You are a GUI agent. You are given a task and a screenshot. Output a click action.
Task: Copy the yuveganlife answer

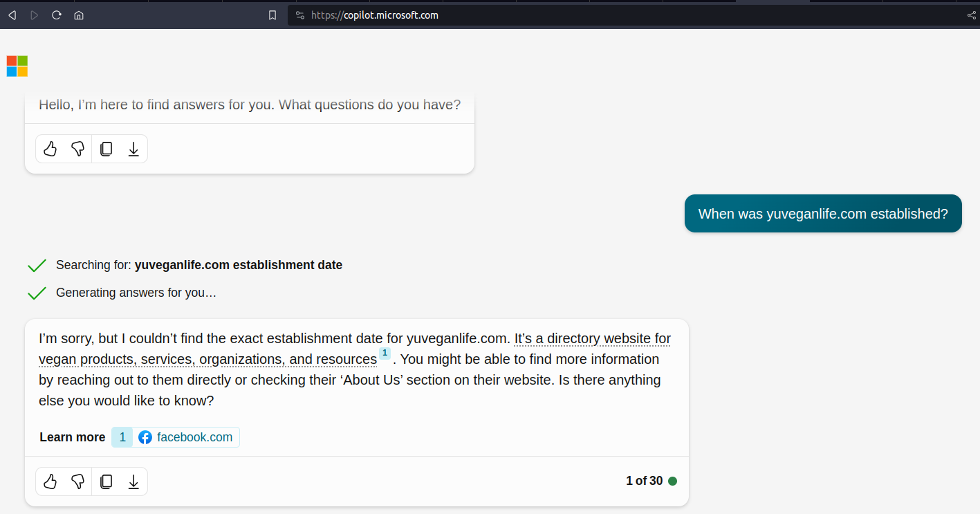click(x=106, y=481)
